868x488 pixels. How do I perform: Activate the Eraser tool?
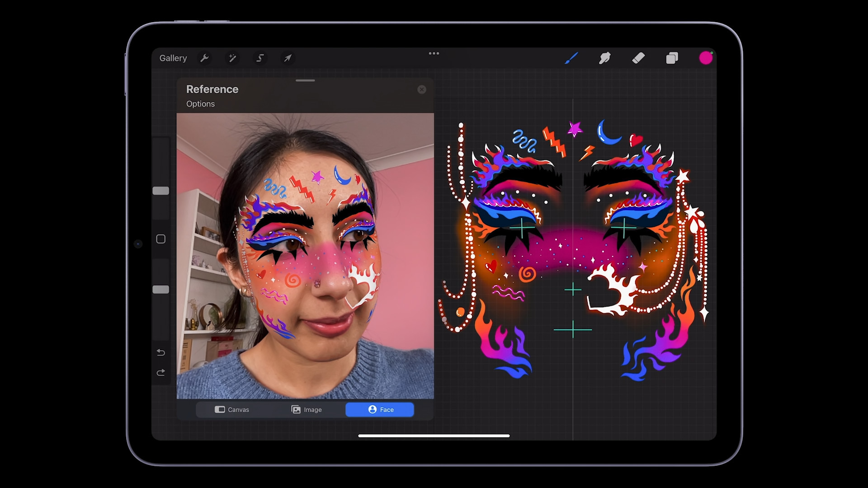tap(638, 58)
